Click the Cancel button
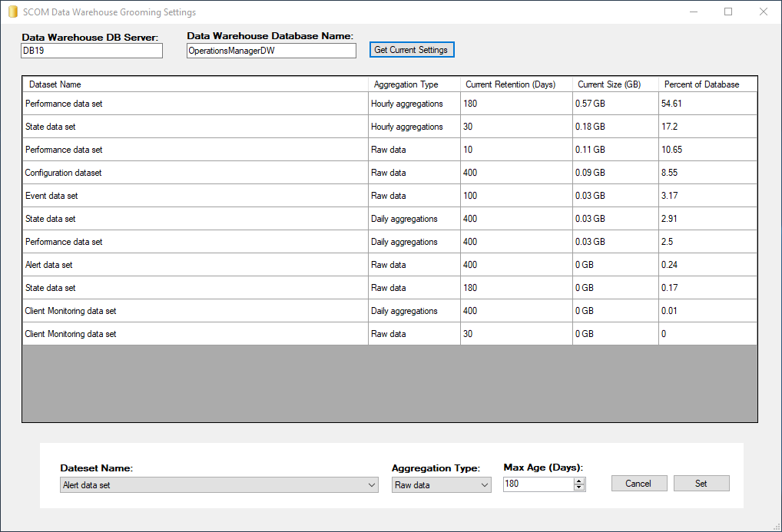This screenshot has height=532, width=782. [639, 483]
